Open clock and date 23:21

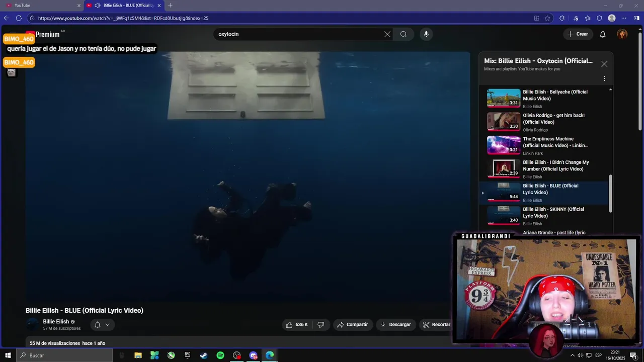coord(615,355)
